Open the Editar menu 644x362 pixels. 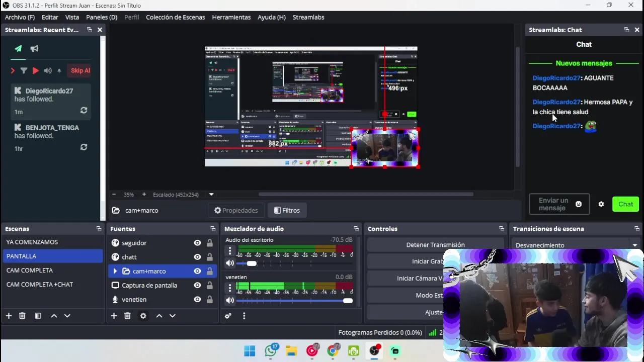pos(50,17)
